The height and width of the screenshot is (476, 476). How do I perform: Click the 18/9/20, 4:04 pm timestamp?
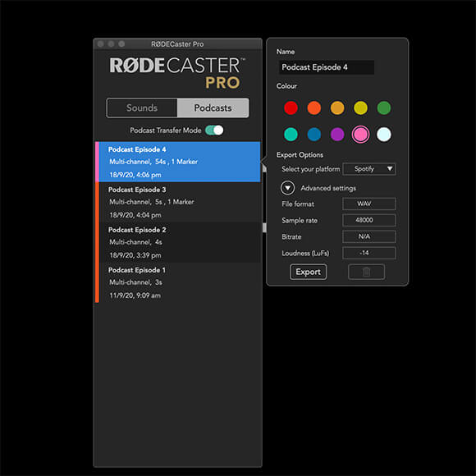[135, 215]
